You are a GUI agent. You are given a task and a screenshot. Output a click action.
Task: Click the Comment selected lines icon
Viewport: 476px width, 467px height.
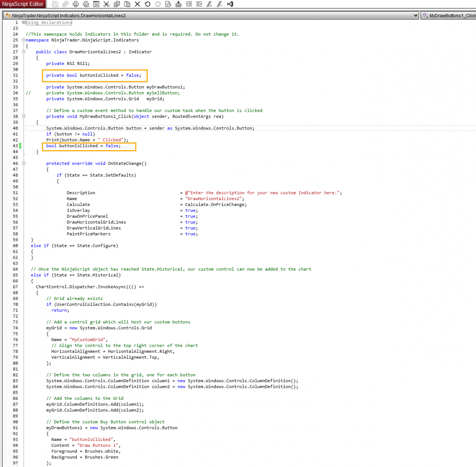[x=210, y=4]
